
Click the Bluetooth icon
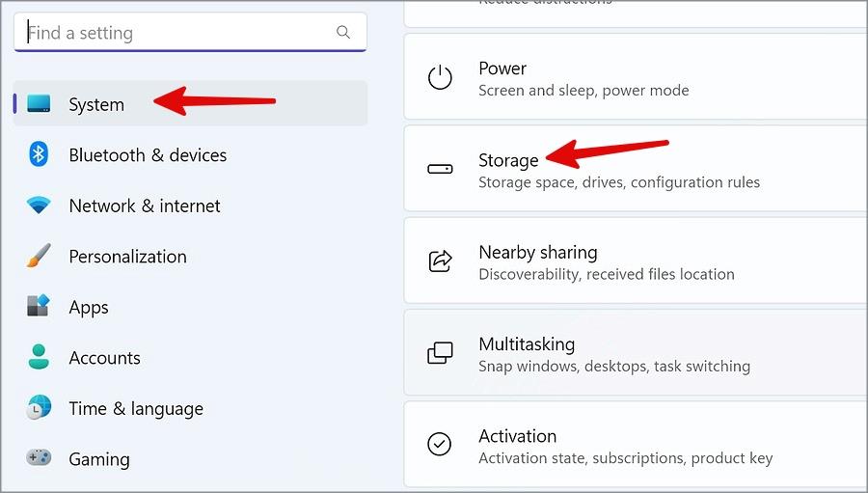coord(39,154)
